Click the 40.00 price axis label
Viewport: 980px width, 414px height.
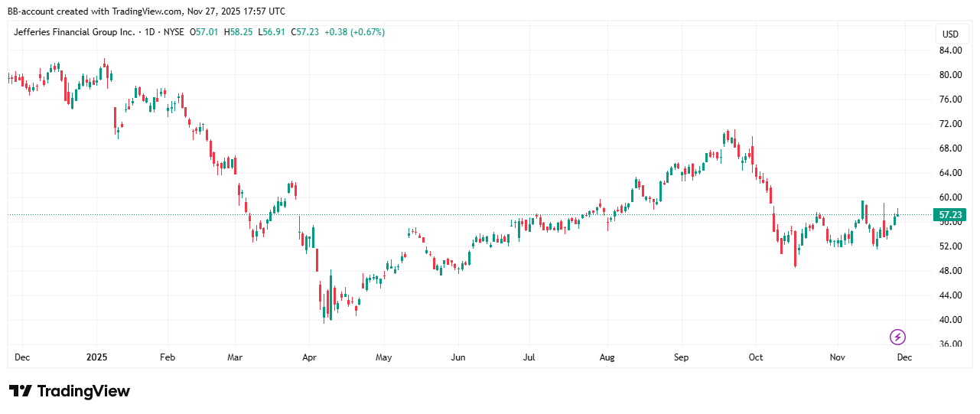949,320
